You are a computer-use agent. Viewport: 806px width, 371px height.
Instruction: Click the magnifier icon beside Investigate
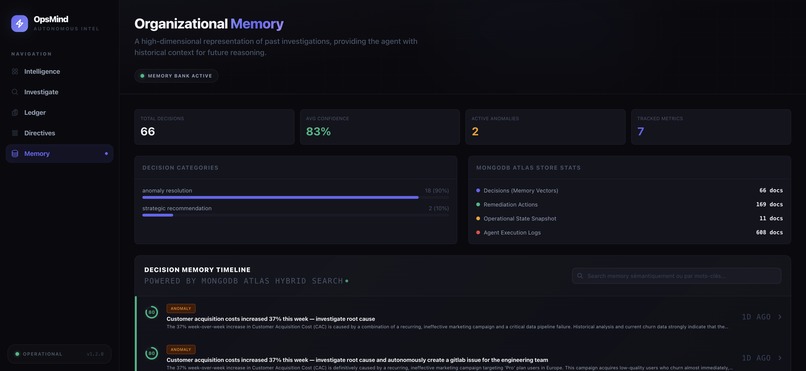[14, 92]
